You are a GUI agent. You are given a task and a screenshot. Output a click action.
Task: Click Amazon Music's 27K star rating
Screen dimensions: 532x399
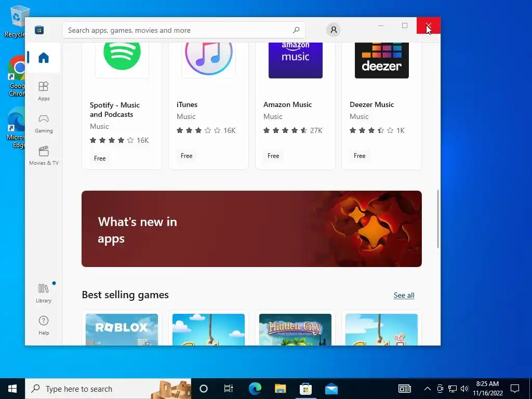point(293,130)
